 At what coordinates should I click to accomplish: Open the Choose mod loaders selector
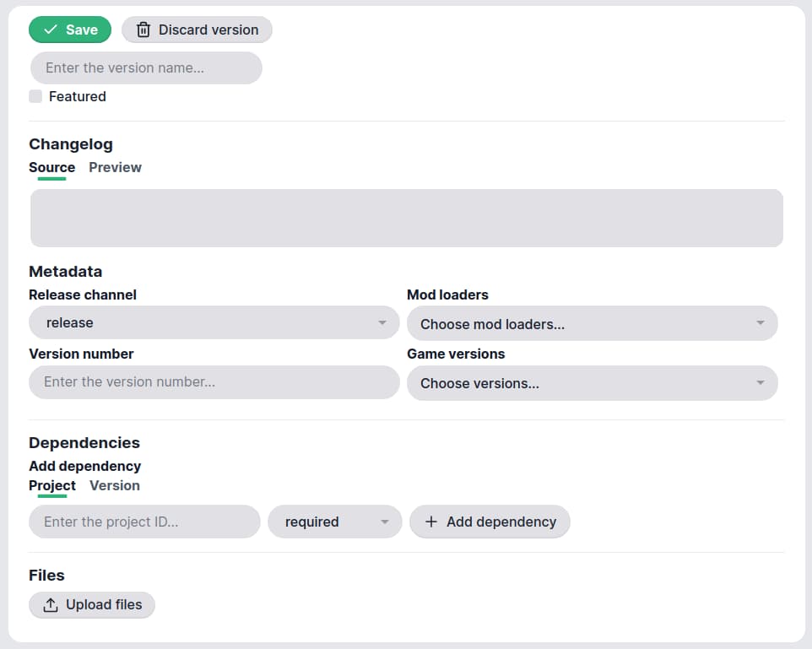(591, 322)
